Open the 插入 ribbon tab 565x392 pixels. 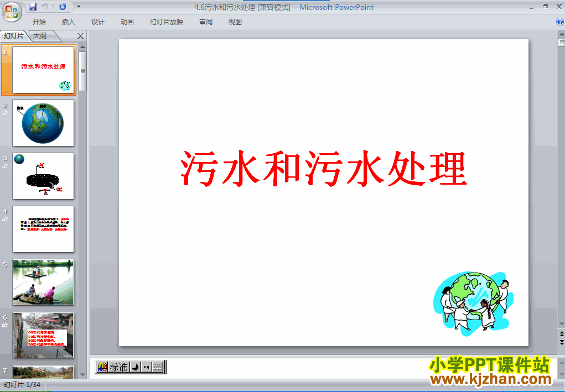pos(69,22)
